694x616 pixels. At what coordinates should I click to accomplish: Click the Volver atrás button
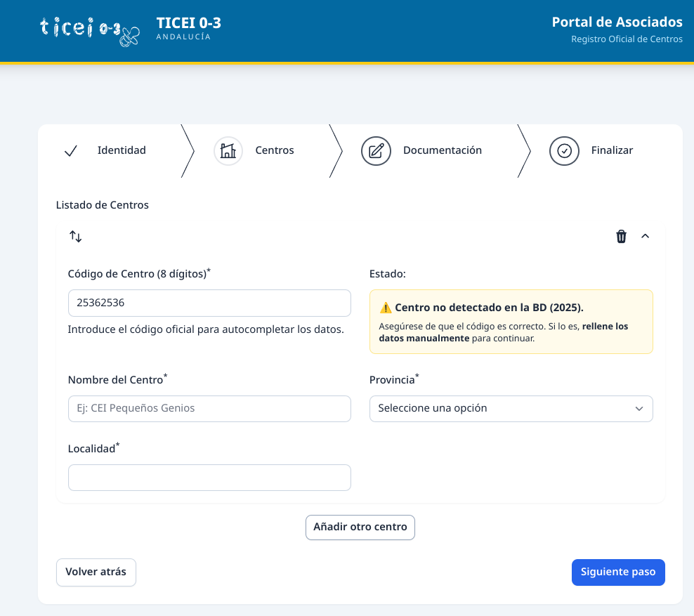click(x=96, y=572)
